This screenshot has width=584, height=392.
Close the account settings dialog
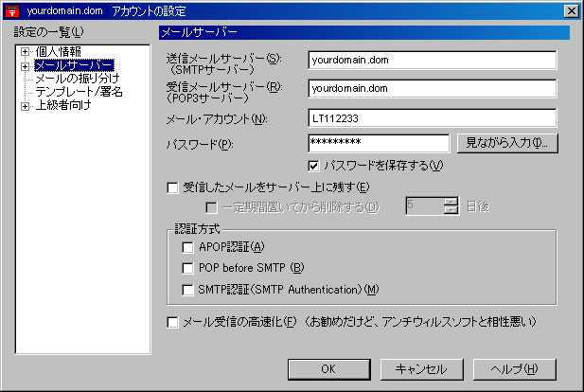pyautogui.click(x=571, y=10)
